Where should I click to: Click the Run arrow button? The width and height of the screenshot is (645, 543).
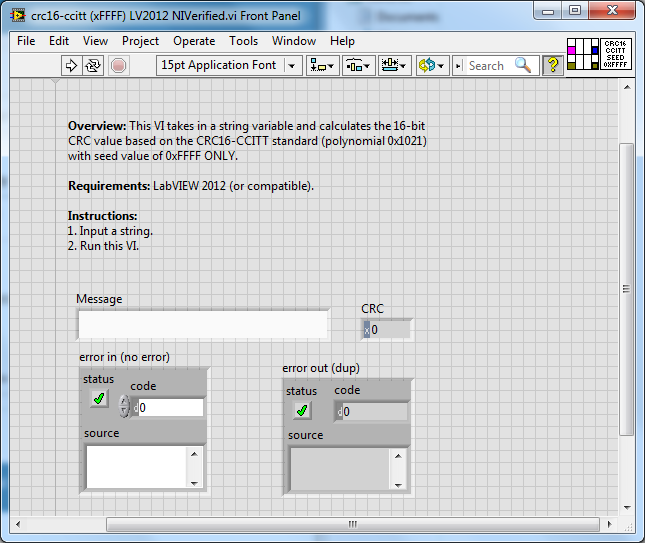(x=72, y=65)
